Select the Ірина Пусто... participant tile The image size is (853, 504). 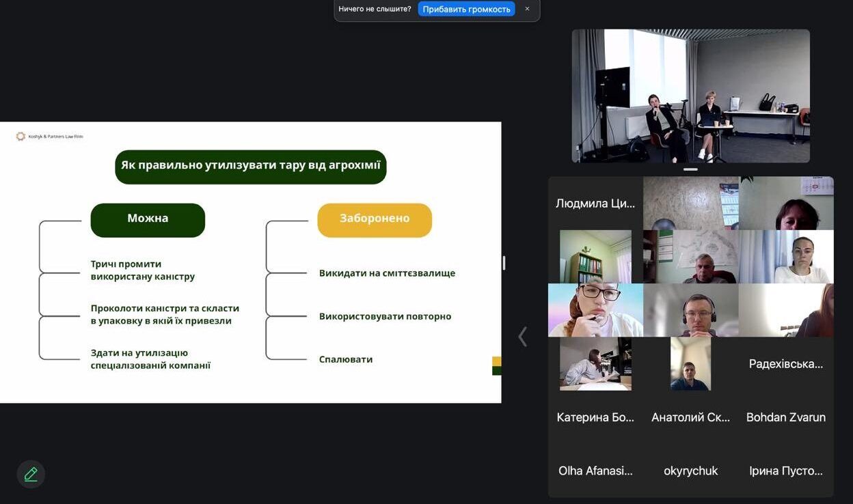pos(785,471)
